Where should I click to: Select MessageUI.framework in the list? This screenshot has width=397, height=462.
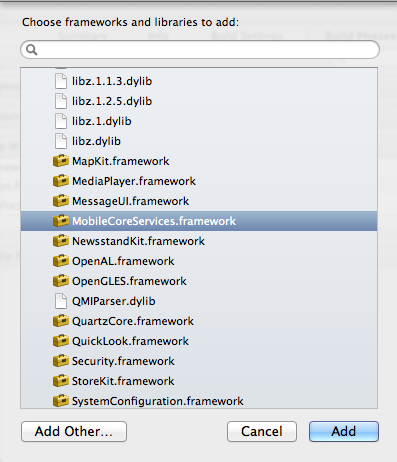[x=199, y=201]
